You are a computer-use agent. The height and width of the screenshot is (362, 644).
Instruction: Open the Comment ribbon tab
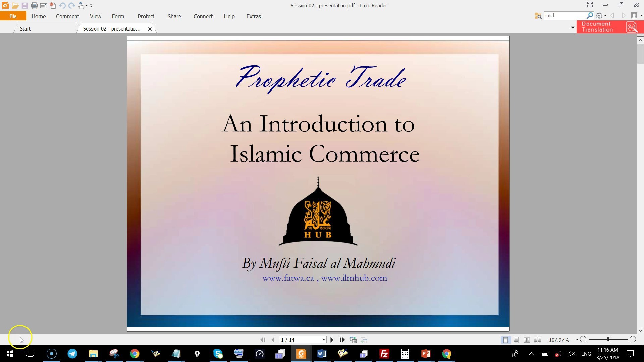point(67,16)
